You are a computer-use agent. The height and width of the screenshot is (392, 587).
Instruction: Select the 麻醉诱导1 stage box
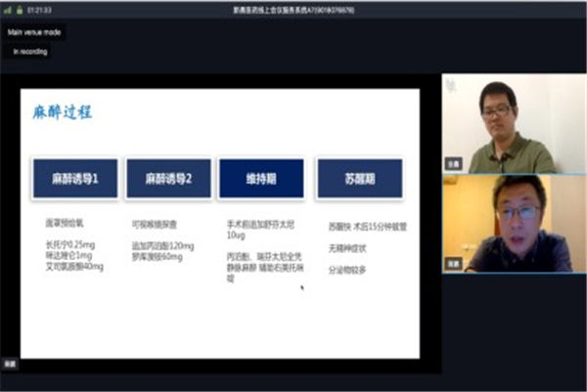pyautogui.click(x=74, y=179)
